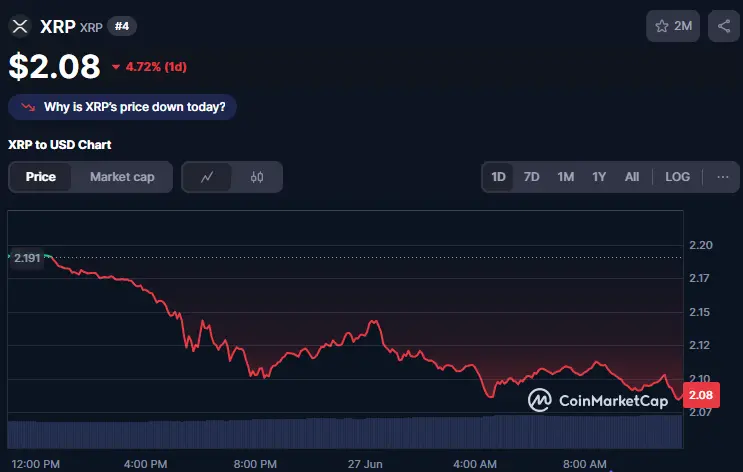The image size is (743, 472).
Task: Open the more options ellipsis menu
Action: (723, 177)
